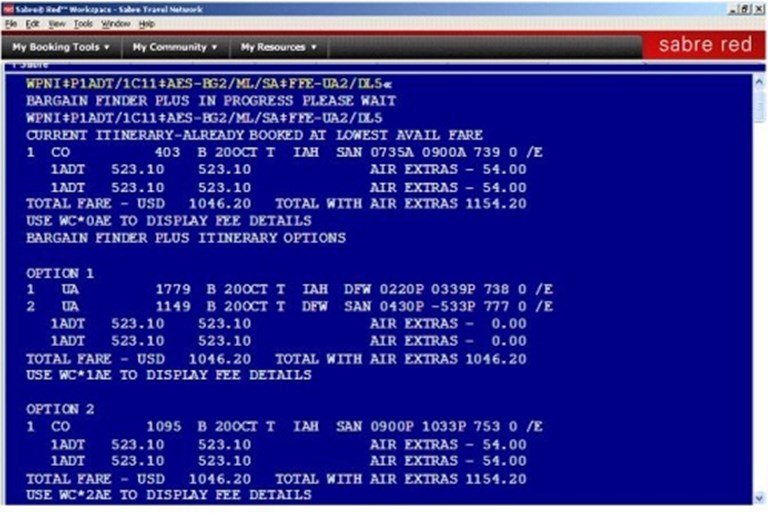Screen dimensions: 768x513
Task: Open the Tools menu
Action: (x=83, y=24)
